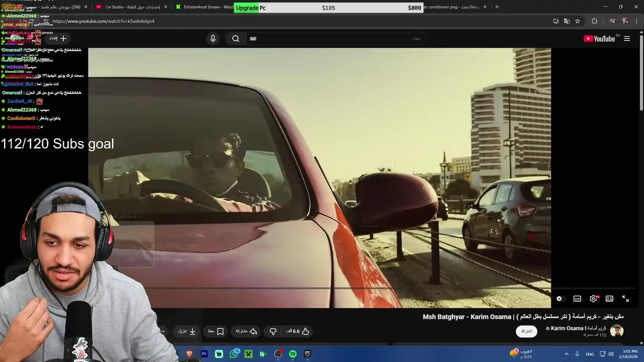644x362 pixels.
Task: Open the browser Extensions puzzle icon
Action: [x=594, y=21]
